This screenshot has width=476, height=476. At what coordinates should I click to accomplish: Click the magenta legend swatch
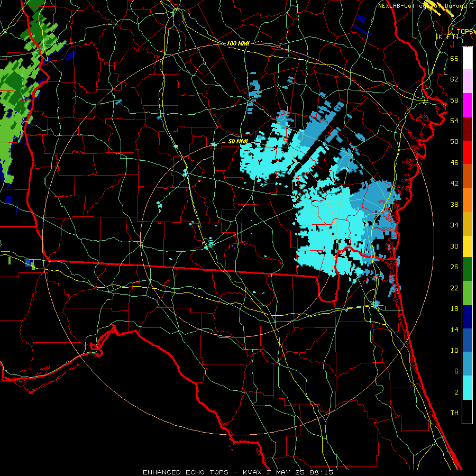tap(467, 105)
